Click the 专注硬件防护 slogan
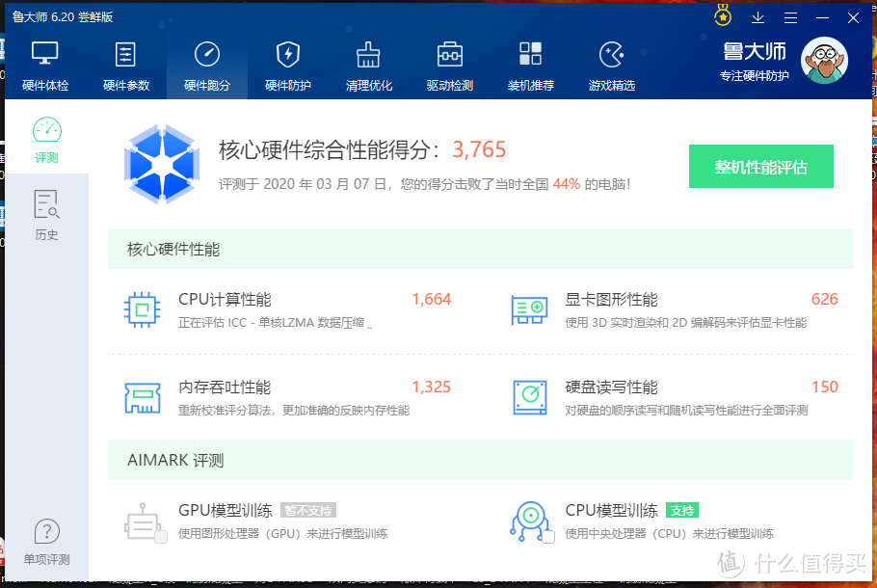The image size is (877, 588). pos(755,75)
